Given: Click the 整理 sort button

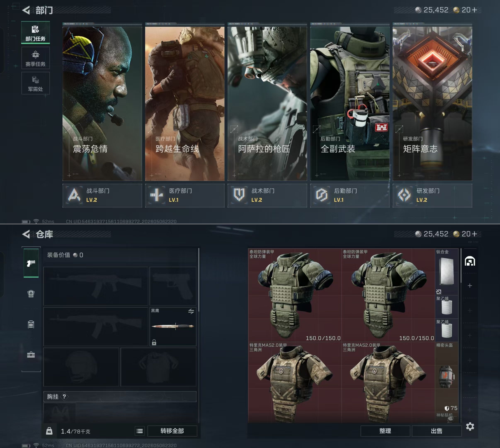Looking at the screenshot, I should pos(385,431).
